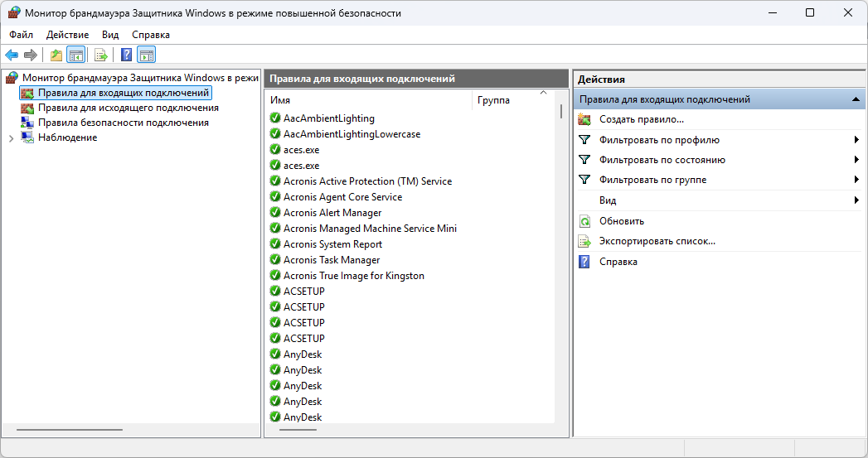
Task: Click the horizontal scrollbar in the left tree pane
Action: pyautogui.click(x=70, y=430)
